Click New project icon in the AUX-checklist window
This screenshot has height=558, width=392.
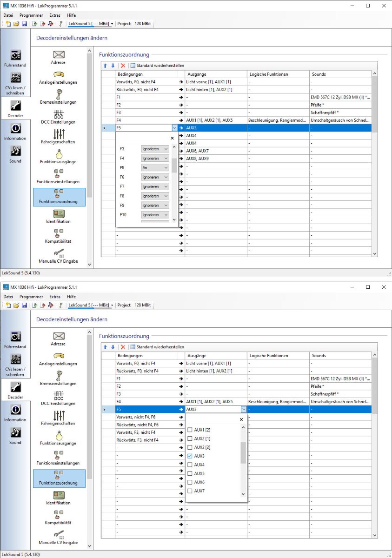point(8,305)
